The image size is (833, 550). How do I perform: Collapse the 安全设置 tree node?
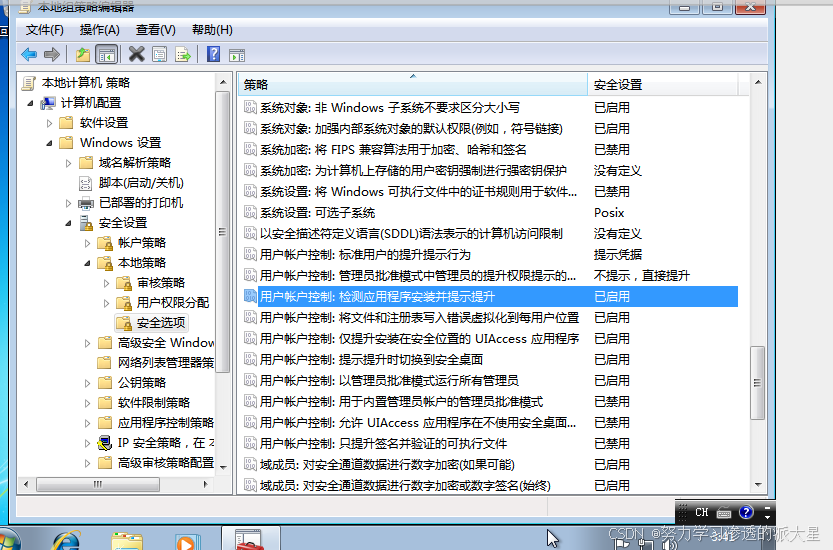[69, 223]
